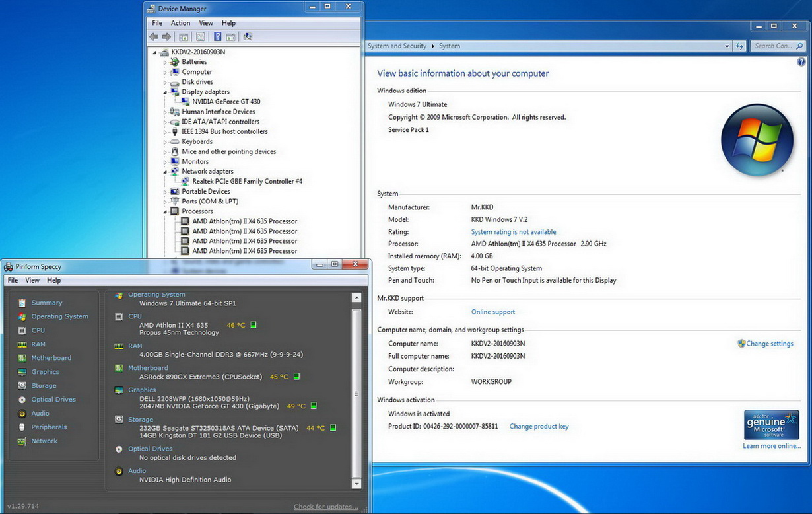Open Summary in Speccy's sidebar
The height and width of the screenshot is (514, 812).
coord(47,303)
